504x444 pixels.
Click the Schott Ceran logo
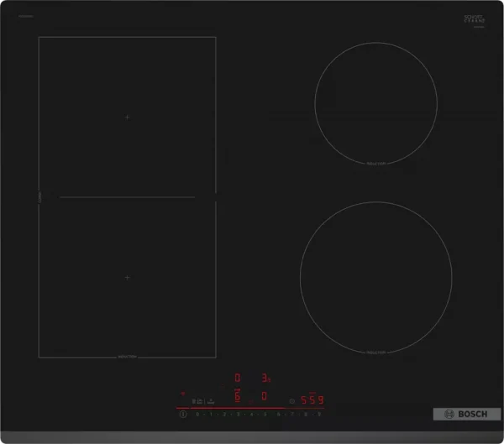click(x=475, y=19)
